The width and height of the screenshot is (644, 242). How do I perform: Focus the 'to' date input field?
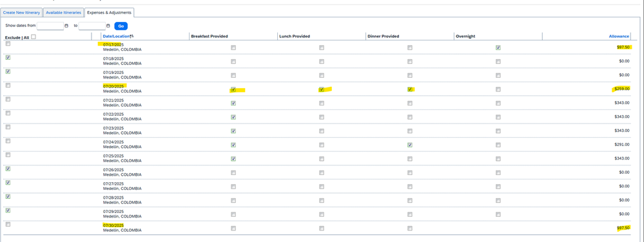[x=92, y=26]
